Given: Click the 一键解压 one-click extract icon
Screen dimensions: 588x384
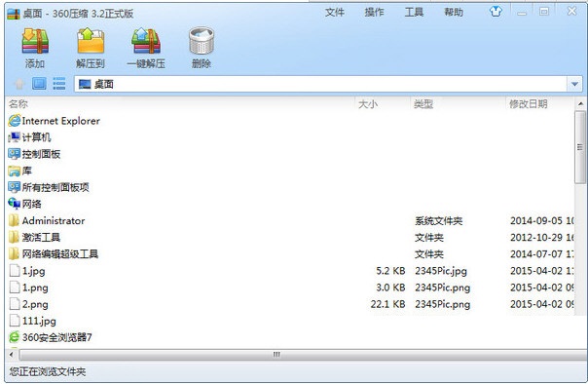Looking at the screenshot, I should click(146, 41).
